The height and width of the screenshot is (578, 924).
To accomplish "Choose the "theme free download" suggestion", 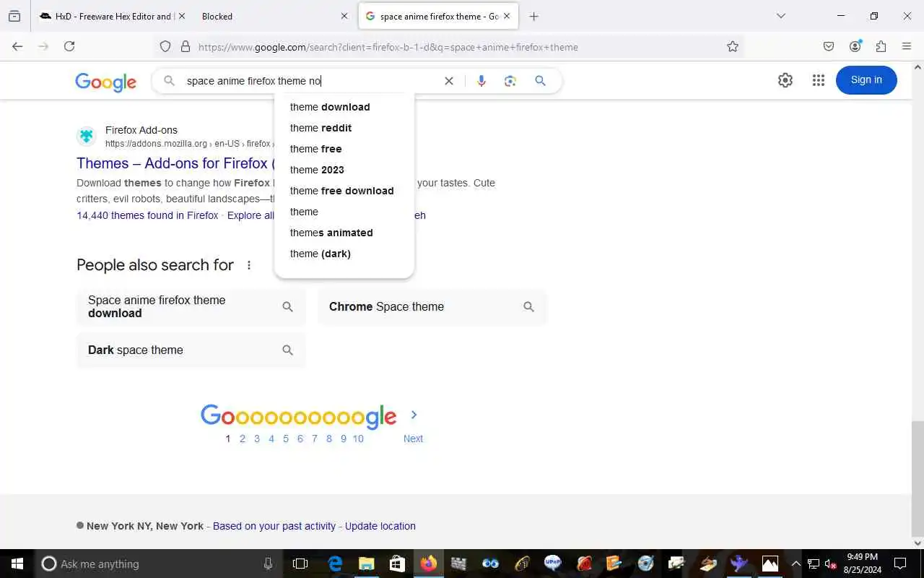I will [x=342, y=191].
